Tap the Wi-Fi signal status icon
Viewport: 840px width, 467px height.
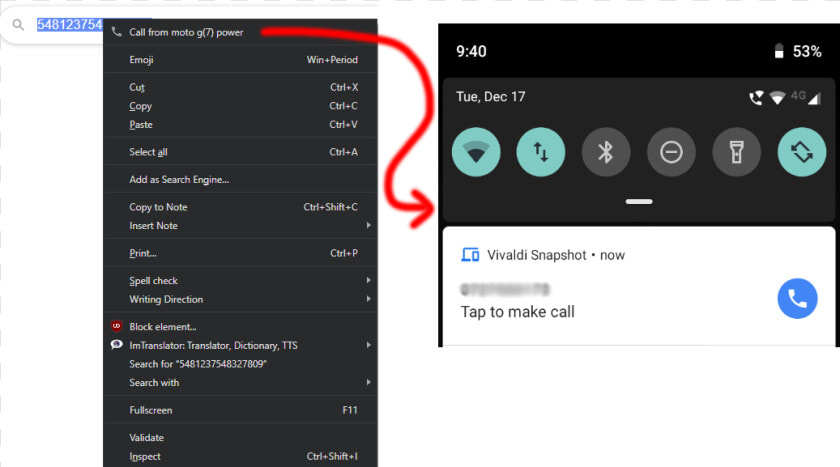pyautogui.click(x=777, y=98)
